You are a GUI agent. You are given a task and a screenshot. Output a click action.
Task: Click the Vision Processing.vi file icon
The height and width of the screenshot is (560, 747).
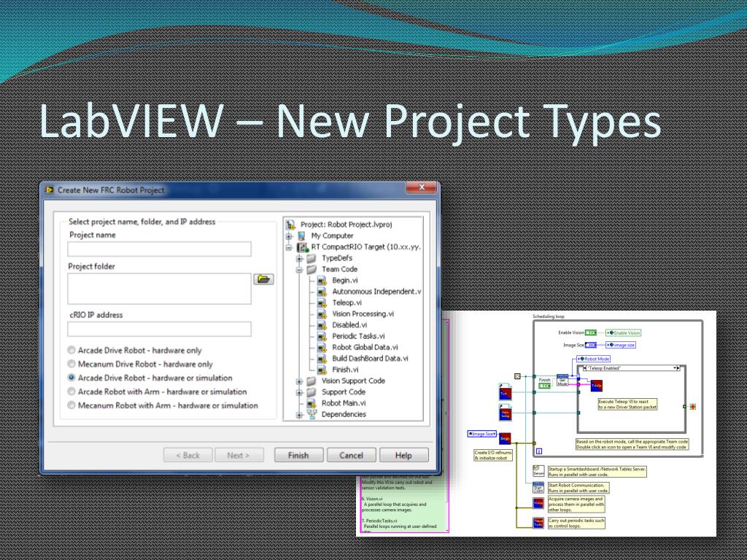322,314
